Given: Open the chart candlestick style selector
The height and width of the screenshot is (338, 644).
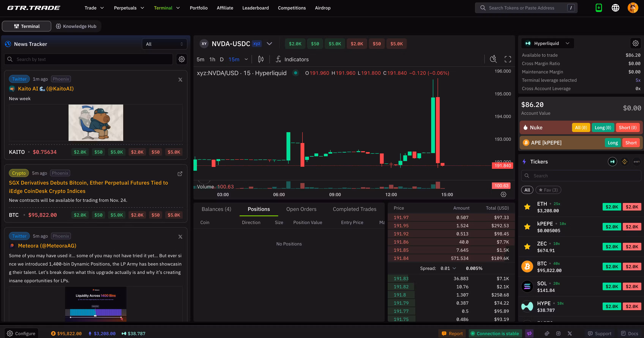Looking at the screenshot, I should pyautogui.click(x=261, y=59).
